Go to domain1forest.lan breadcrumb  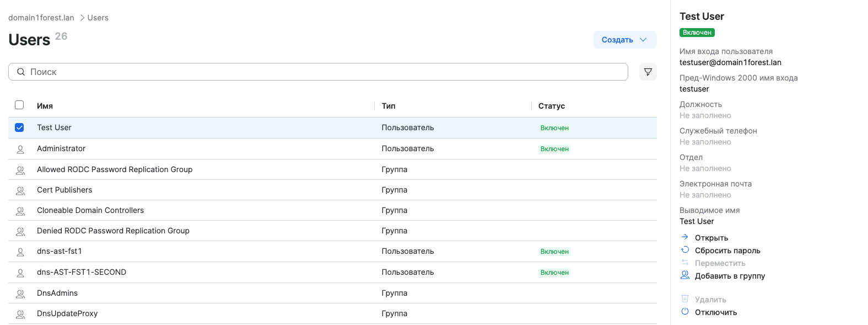click(41, 18)
